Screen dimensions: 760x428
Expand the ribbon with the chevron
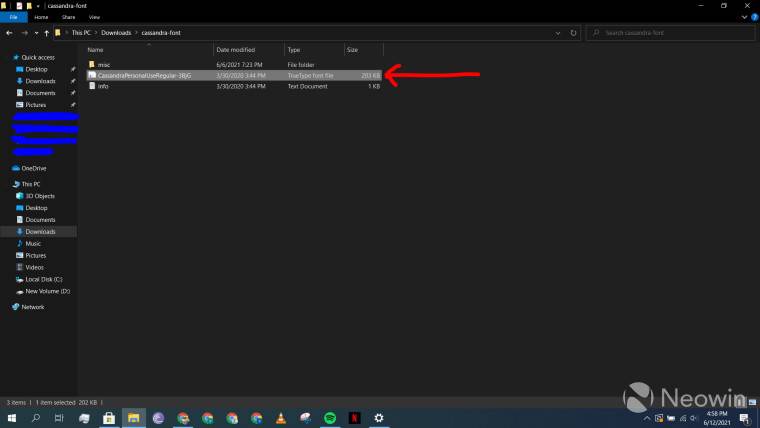coord(743,17)
